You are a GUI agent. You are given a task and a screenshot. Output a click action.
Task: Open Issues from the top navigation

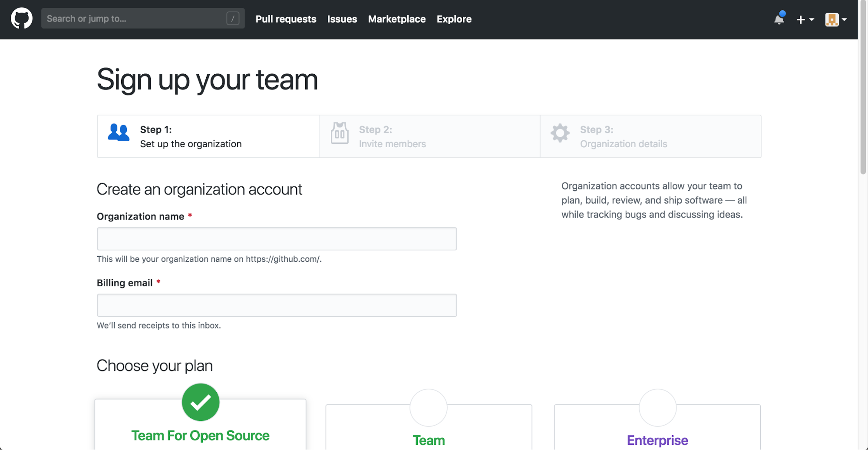coord(342,19)
